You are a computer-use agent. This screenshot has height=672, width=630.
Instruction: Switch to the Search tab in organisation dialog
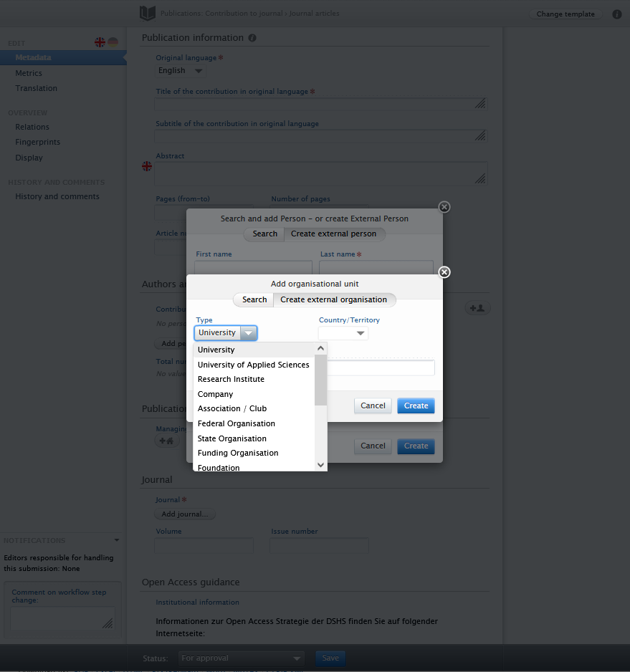point(253,299)
